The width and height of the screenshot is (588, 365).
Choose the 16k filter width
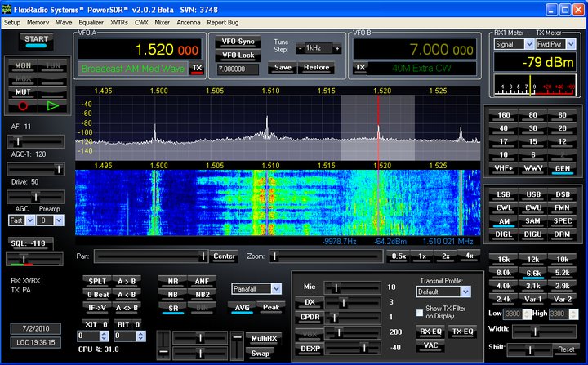pos(504,259)
